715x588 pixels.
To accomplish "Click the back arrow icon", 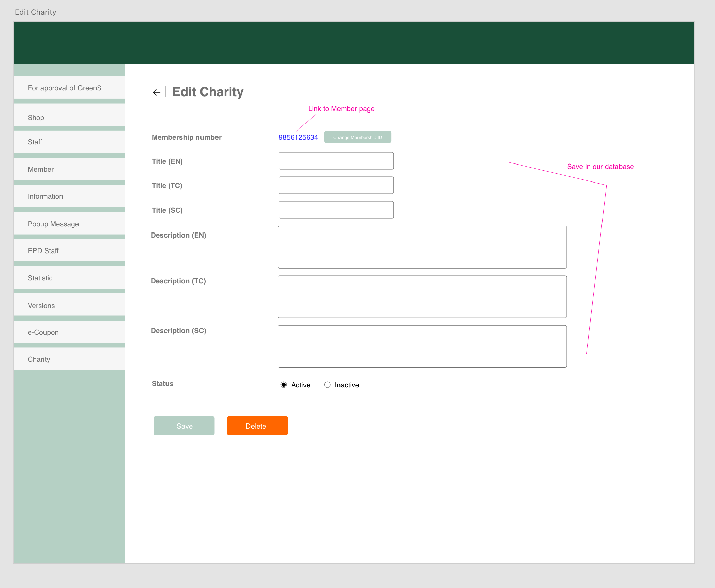I will coord(156,92).
